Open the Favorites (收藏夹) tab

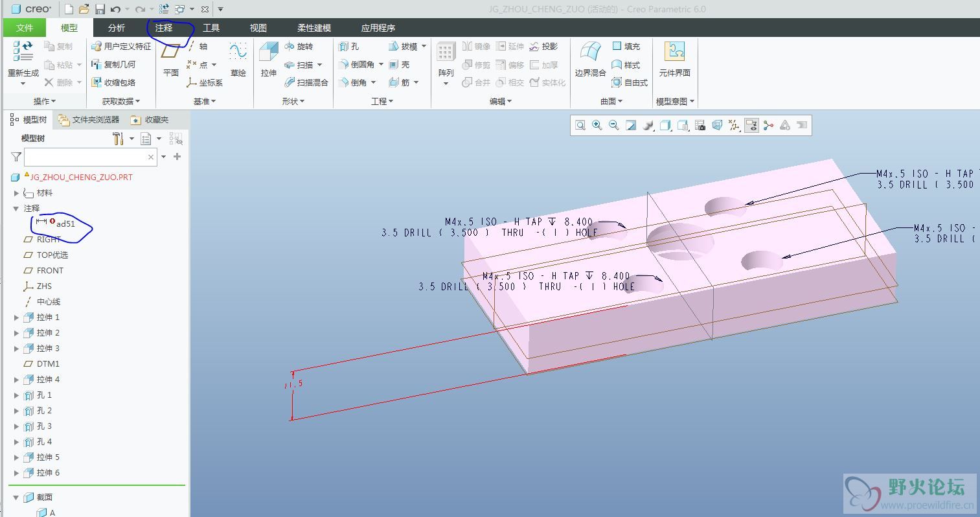tap(150, 120)
